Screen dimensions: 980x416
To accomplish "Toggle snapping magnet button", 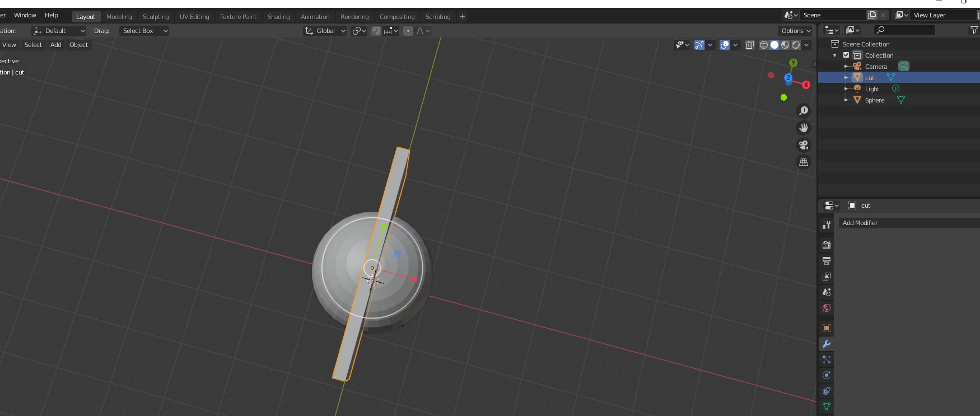I will click(x=376, y=31).
